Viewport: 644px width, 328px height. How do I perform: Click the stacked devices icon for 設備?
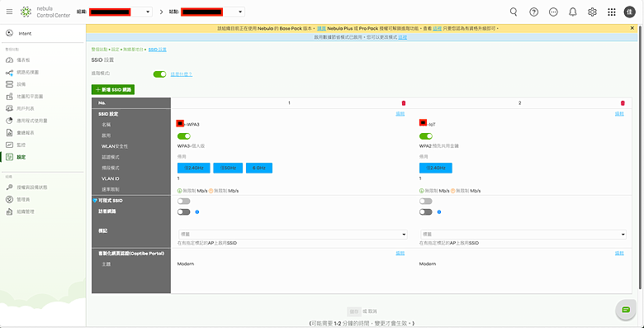point(10,84)
